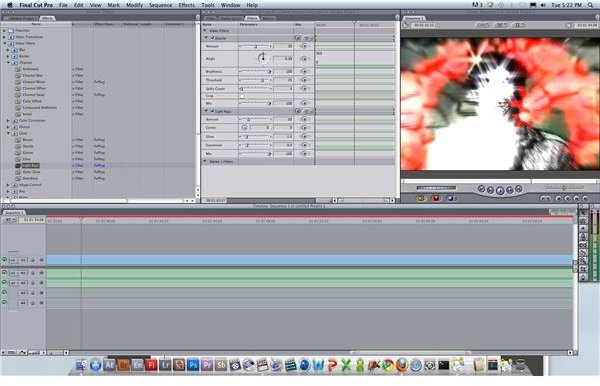Disable the Dazzle filter checkbox
600x386 pixels.
pyautogui.click(x=212, y=38)
